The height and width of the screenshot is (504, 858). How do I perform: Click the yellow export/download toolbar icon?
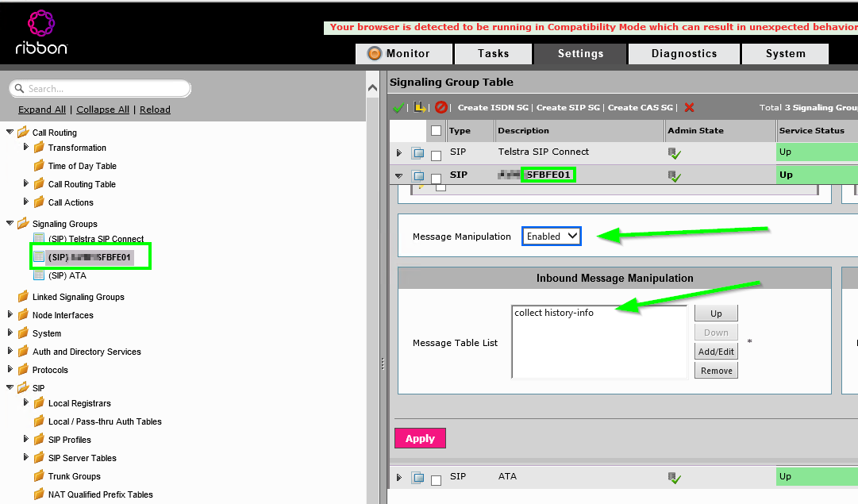tap(418, 107)
